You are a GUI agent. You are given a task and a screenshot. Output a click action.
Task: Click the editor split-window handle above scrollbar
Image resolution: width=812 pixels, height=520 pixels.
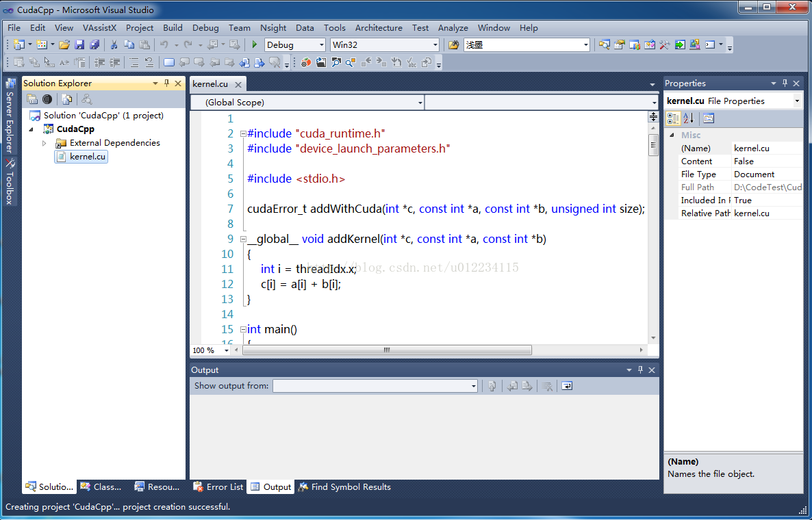654,117
